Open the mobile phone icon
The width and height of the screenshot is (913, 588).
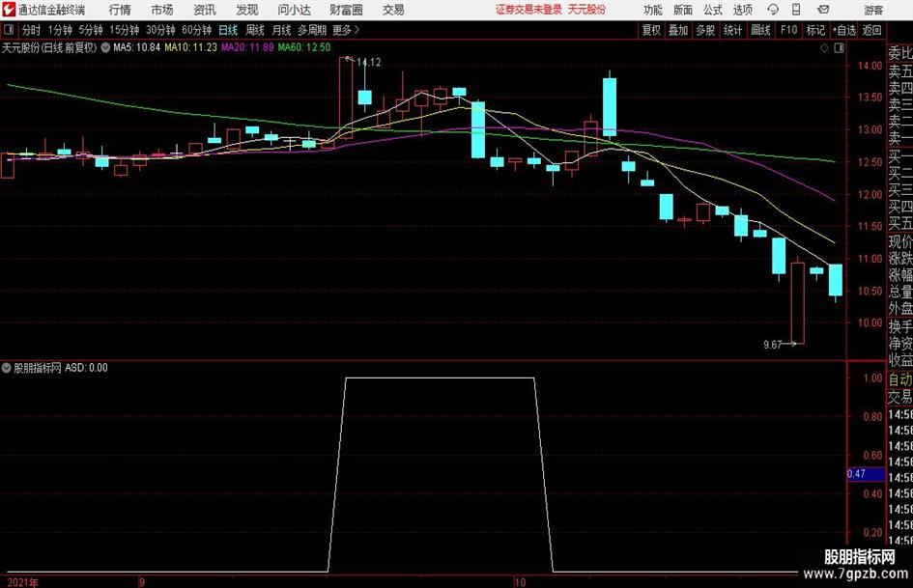pos(796,10)
